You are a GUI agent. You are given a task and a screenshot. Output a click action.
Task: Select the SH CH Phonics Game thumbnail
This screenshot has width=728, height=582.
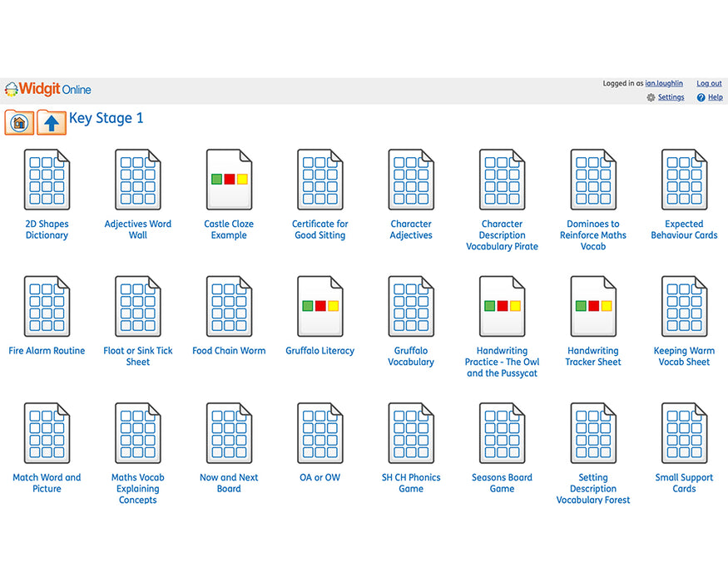click(411, 433)
